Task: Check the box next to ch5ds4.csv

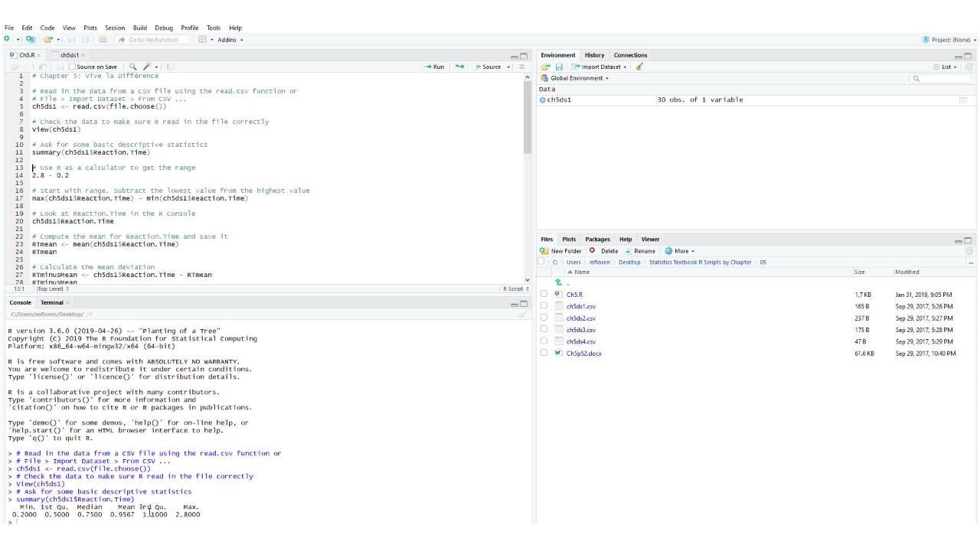Action: tap(544, 341)
